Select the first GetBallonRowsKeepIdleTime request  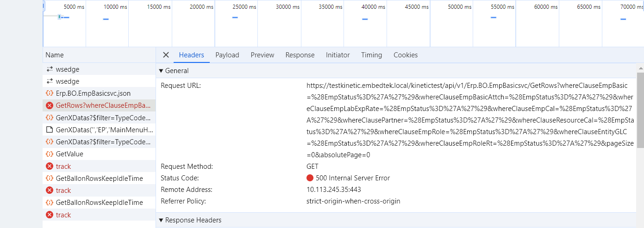pyautogui.click(x=99, y=179)
